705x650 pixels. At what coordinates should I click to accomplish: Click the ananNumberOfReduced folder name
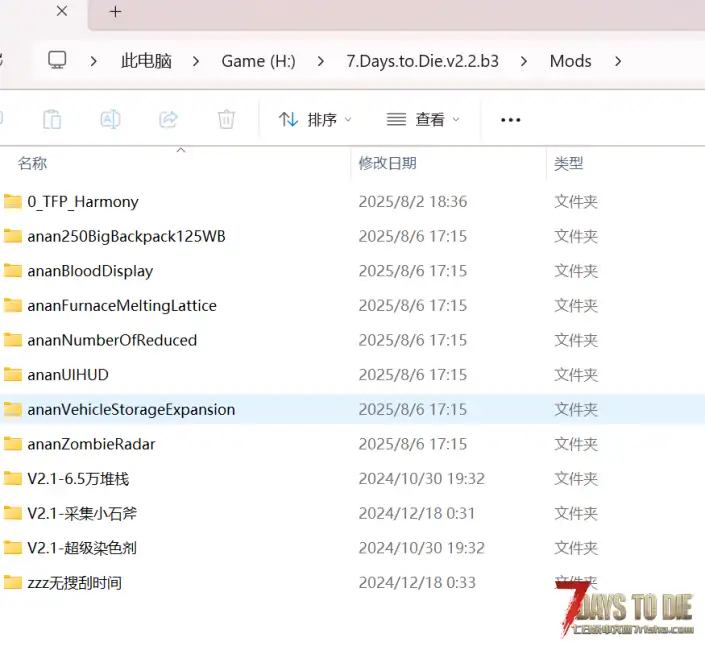pos(112,340)
